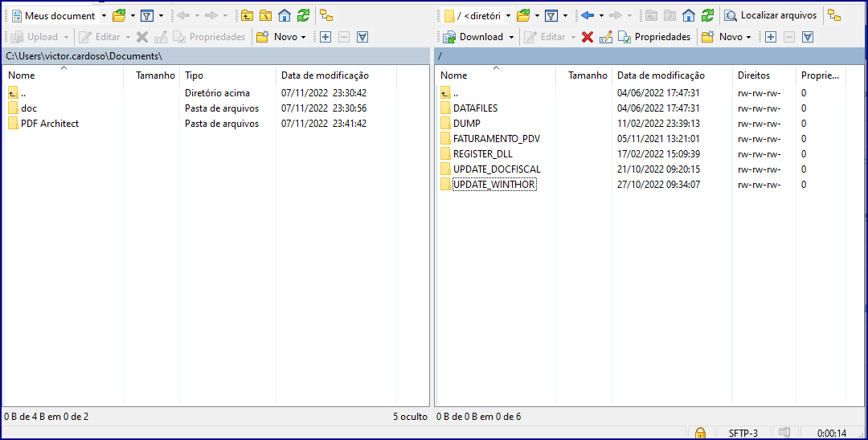The image size is (868, 440).
Task: Select the local parent directory '..' entry
Action: point(23,93)
